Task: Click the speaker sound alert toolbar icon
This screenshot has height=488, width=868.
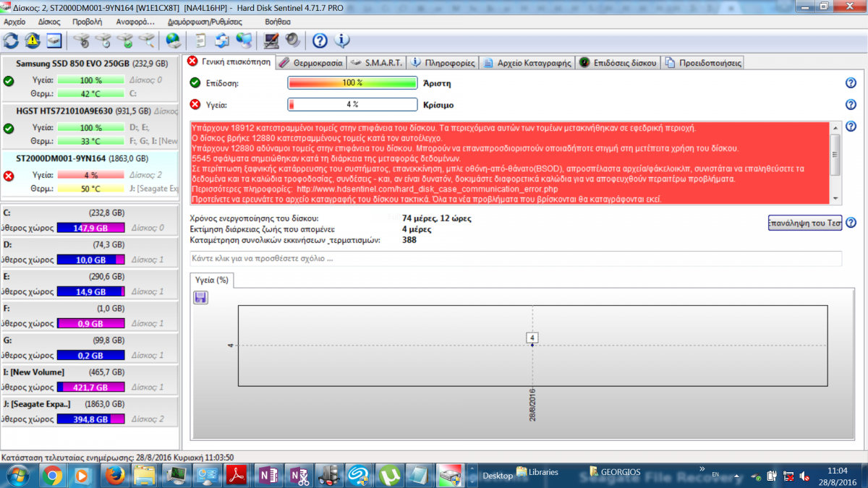Action: pyautogui.click(x=292, y=40)
